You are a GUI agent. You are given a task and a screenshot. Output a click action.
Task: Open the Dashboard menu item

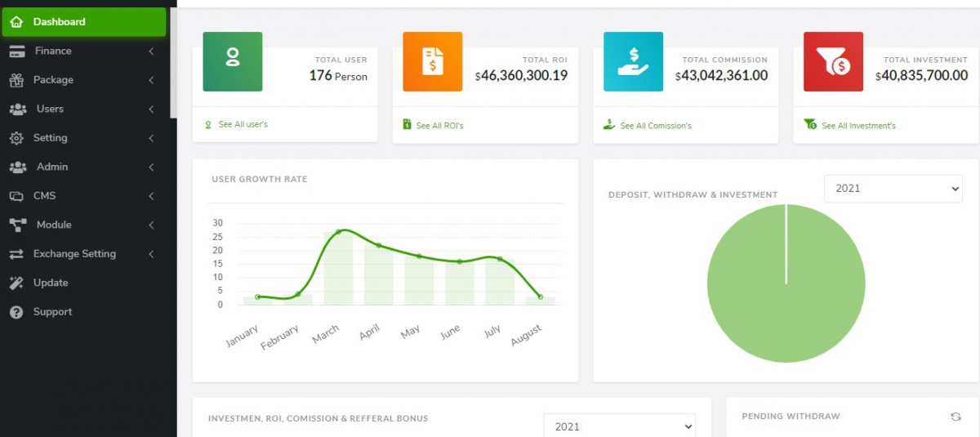59,22
